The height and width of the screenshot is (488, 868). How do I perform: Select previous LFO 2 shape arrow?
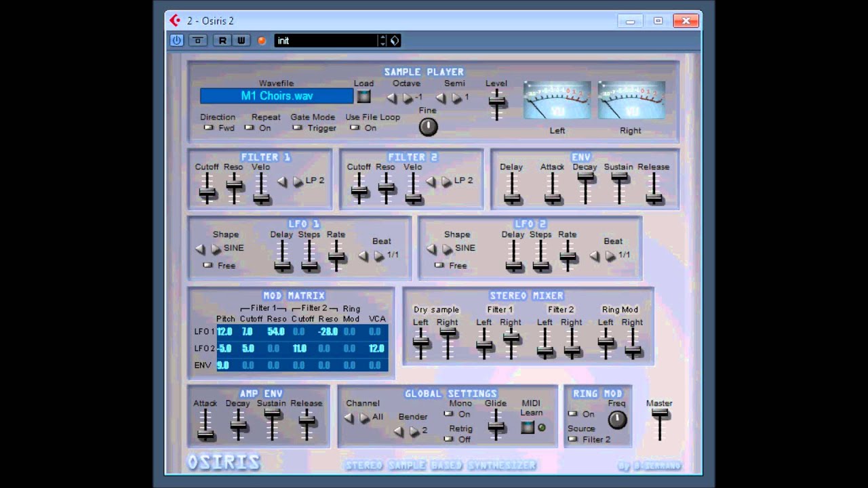(x=431, y=249)
